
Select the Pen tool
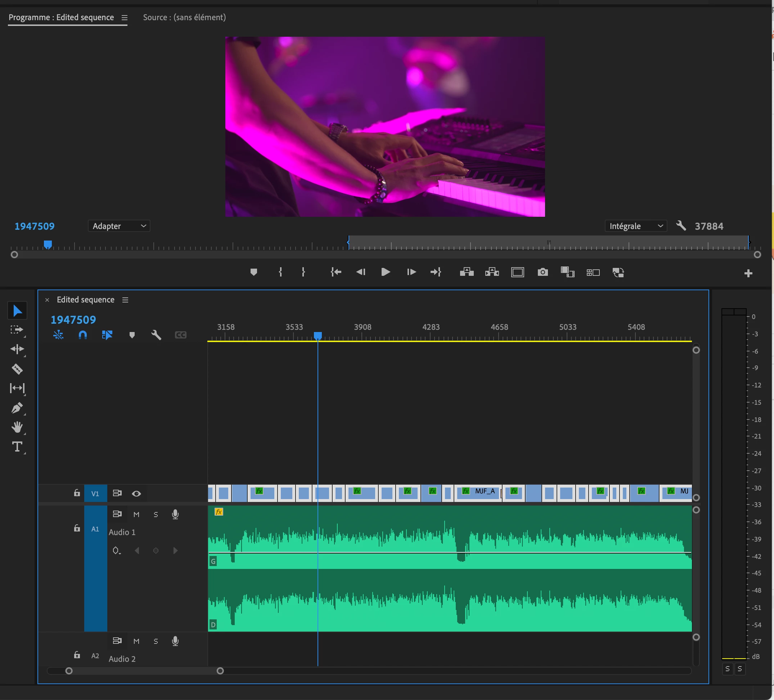17,408
